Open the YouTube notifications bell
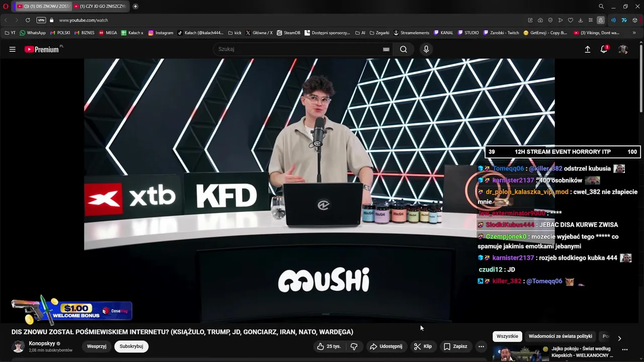The height and width of the screenshot is (362, 644). (x=604, y=49)
